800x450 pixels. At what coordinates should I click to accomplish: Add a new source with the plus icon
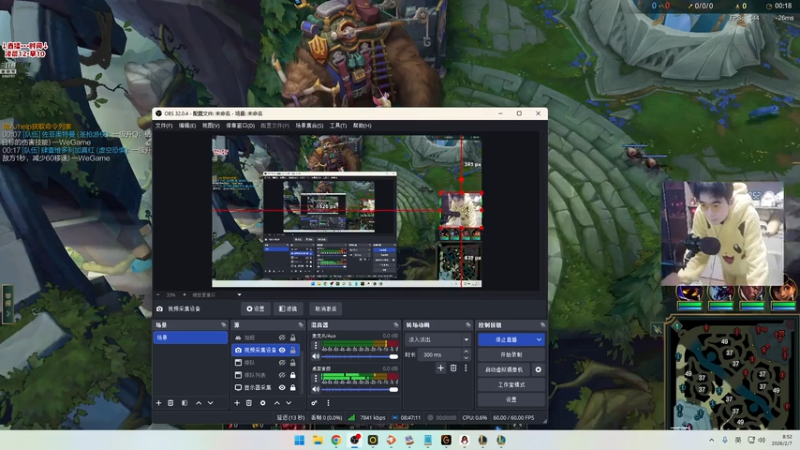click(x=237, y=403)
